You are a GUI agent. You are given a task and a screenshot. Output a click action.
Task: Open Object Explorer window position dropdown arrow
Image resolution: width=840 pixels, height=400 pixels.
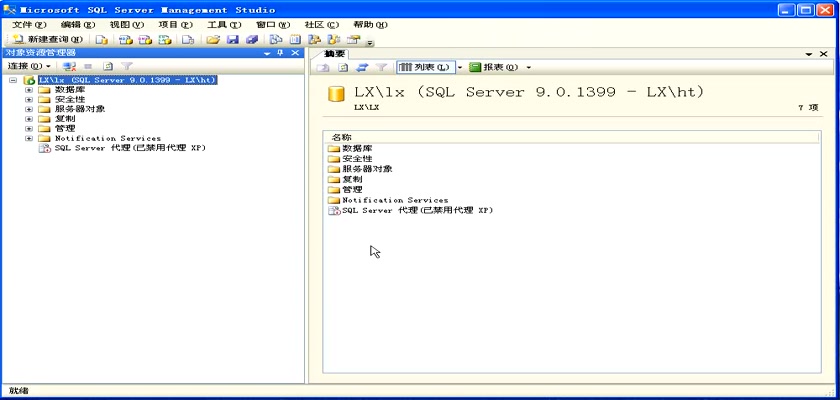[x=267, y=53]
